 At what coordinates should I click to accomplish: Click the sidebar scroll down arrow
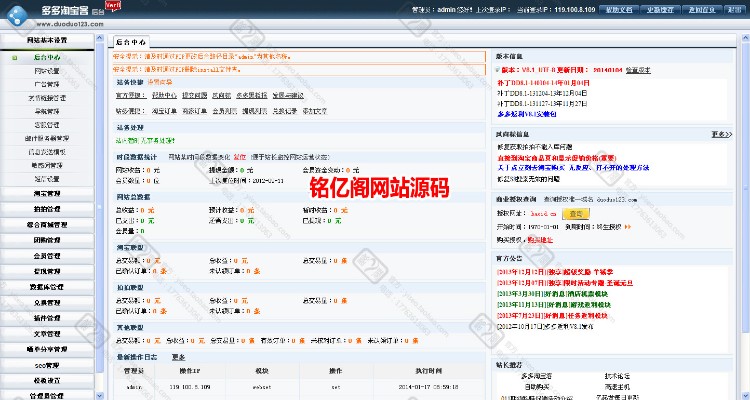tap(99, 394)
